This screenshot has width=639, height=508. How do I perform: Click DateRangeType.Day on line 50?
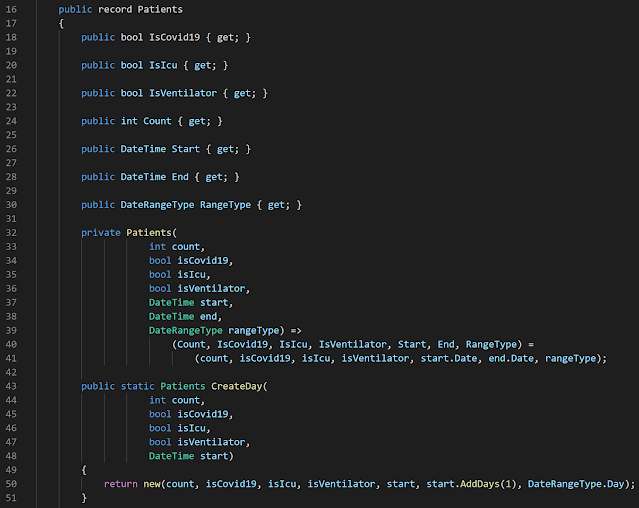[x=576, y=484]
